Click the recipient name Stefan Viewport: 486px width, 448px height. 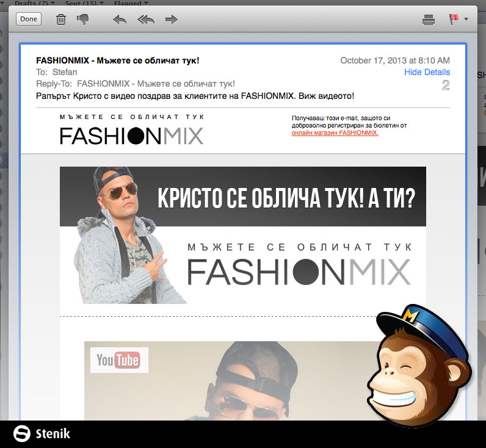(65, 72)
